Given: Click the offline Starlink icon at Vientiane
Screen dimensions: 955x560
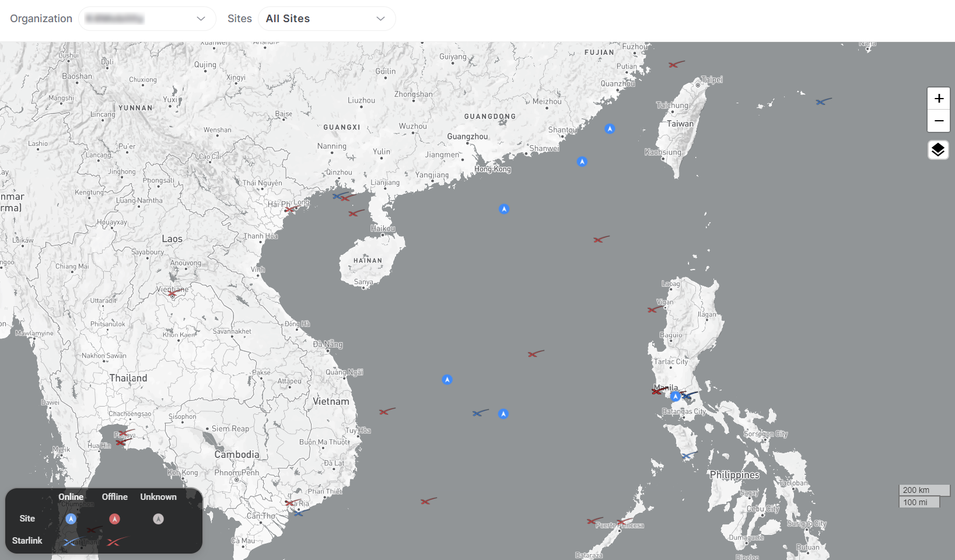Looking at the screenshot, I should [173, 293].
